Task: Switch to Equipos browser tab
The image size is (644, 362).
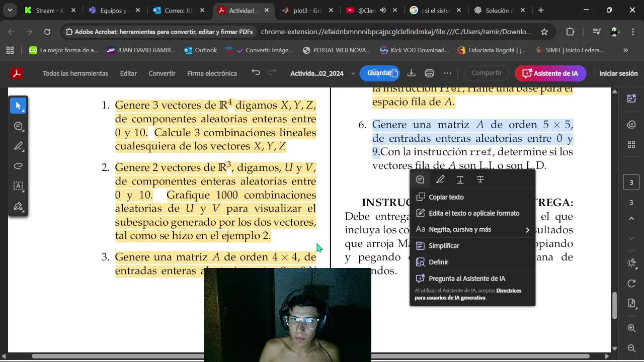Action: point(115,10)
